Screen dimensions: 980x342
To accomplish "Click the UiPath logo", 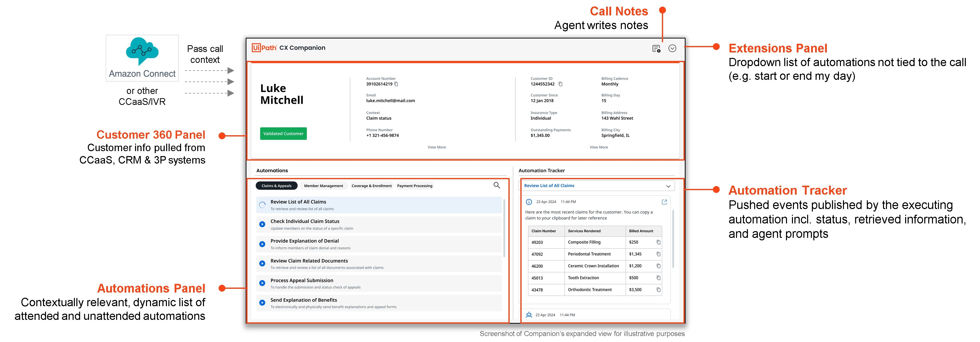I will (264, 48).
